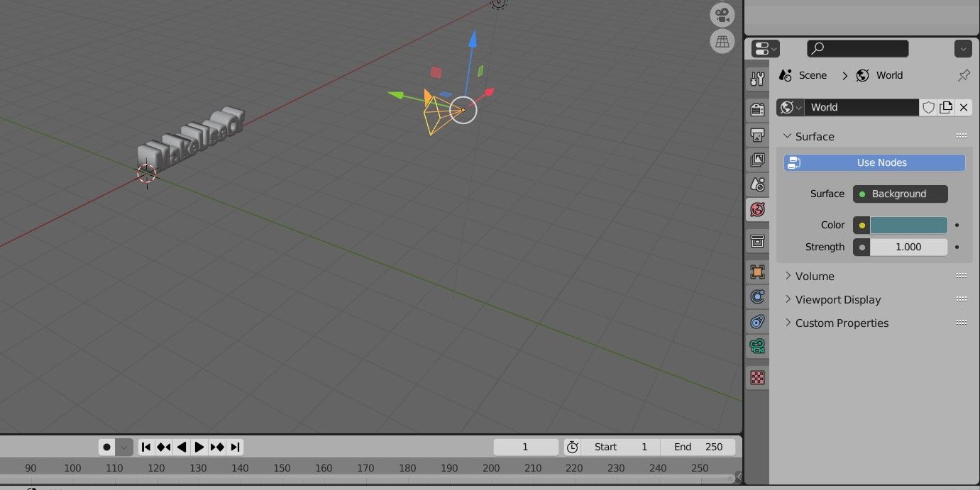Open the Output properties tab
The width and height of the screenshot is (980, 490).
pyautogui.click(x=757, y=134)
